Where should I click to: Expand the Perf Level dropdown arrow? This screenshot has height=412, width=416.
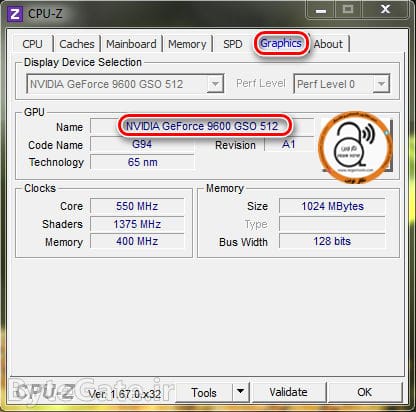click(x=381, y=84)
